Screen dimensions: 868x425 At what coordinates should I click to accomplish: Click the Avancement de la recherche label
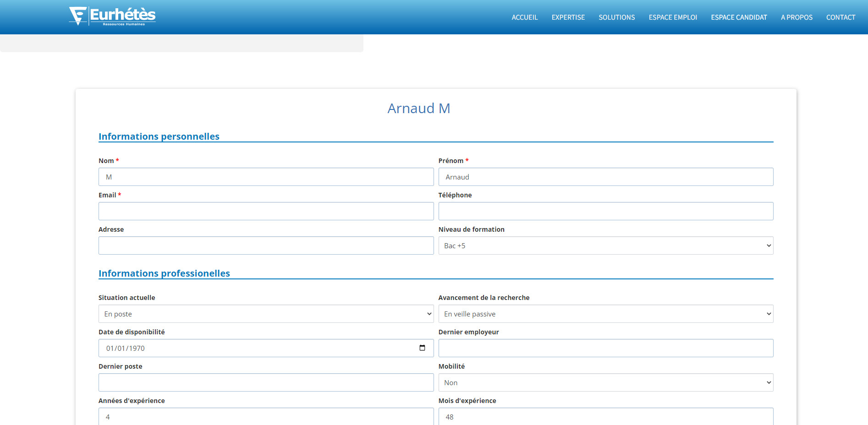(483, 298)
